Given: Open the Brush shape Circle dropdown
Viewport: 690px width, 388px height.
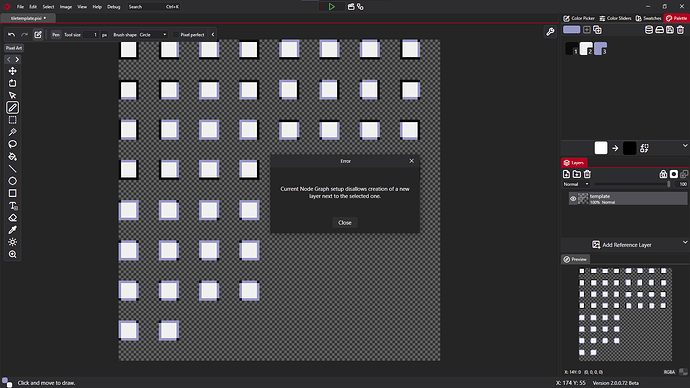Looking at the screenshot, I should pyautogui.click(x=153, y=34).
